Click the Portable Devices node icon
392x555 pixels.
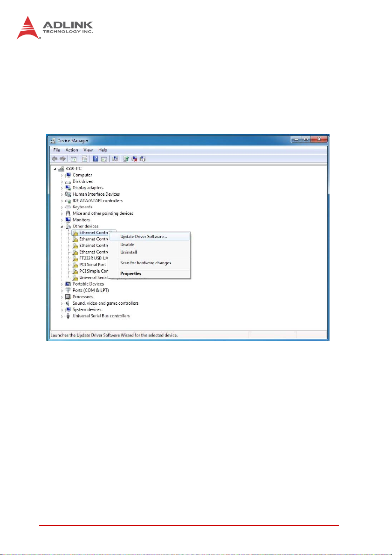69,284
